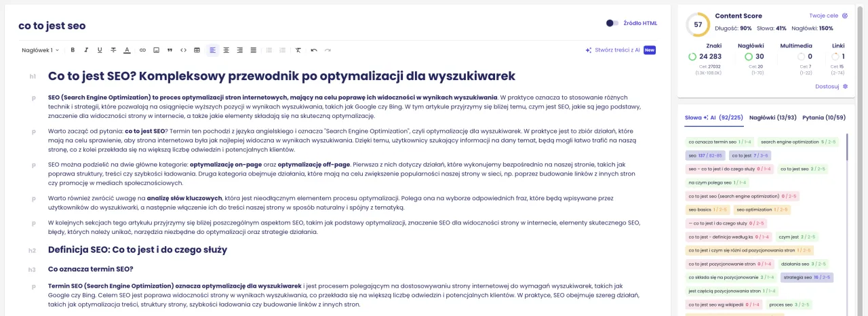
Task: Align text to the left
Action: (212, 50)
